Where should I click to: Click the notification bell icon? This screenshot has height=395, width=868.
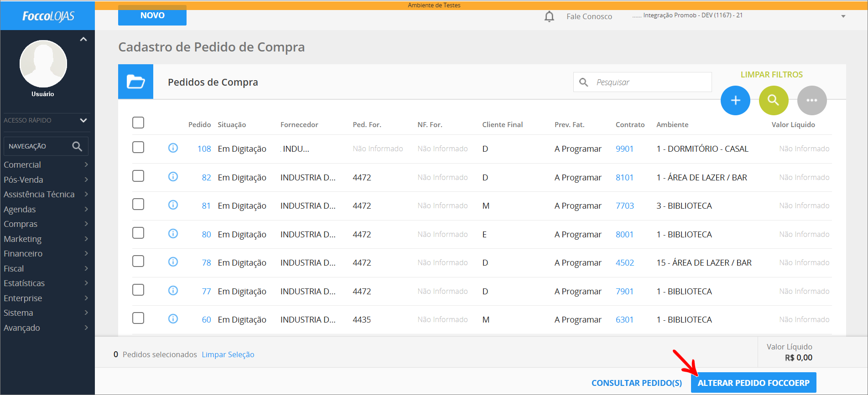click(549, 16)
